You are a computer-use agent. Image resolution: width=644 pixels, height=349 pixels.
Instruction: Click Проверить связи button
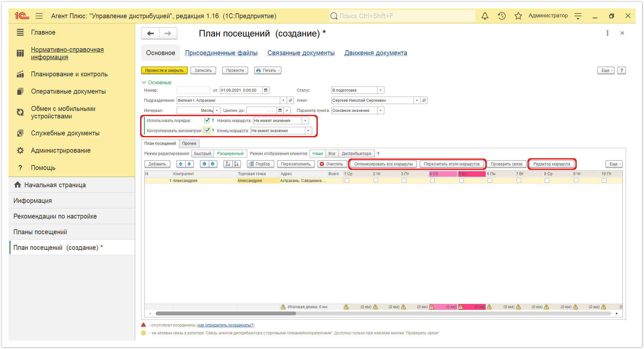[x=507, y=164]
